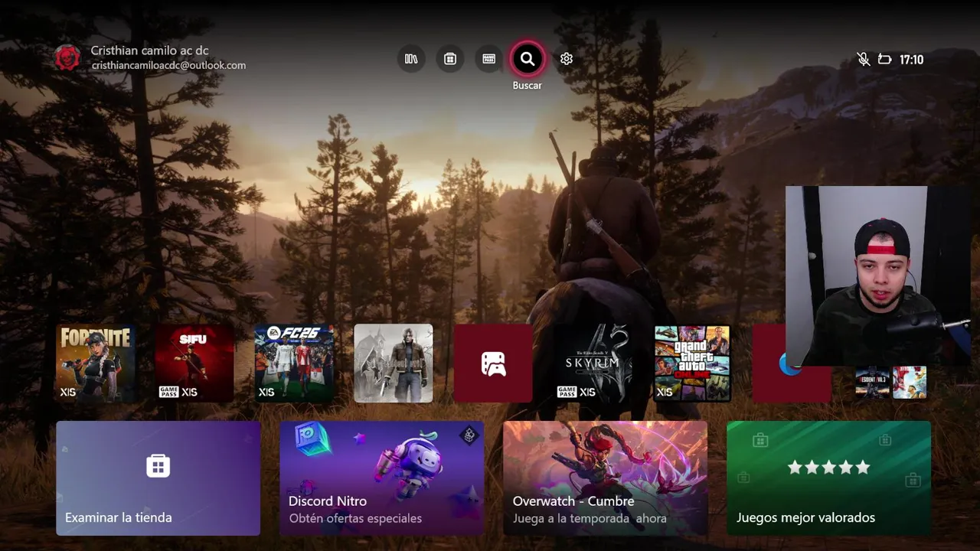
Task: Click the 17:10 clock
Action: pos(911,60)
